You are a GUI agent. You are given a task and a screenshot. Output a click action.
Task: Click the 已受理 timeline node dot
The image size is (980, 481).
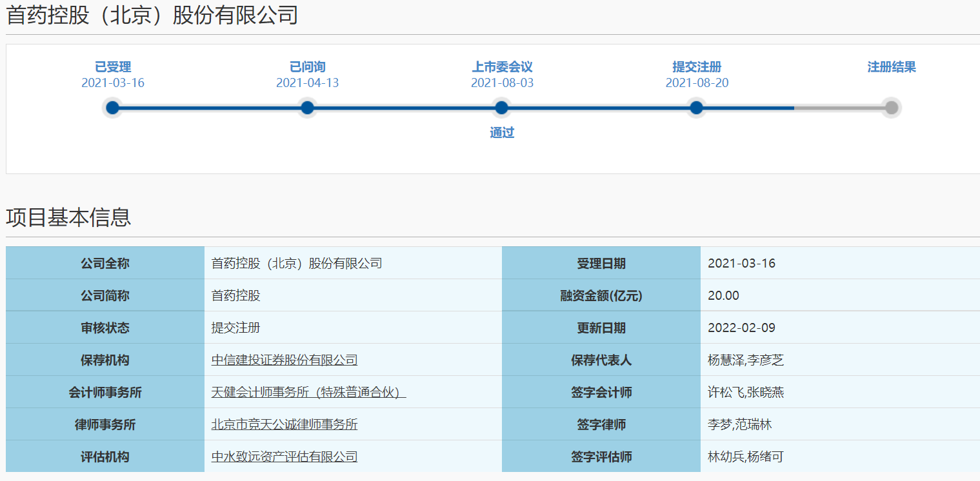click(113, 108)
